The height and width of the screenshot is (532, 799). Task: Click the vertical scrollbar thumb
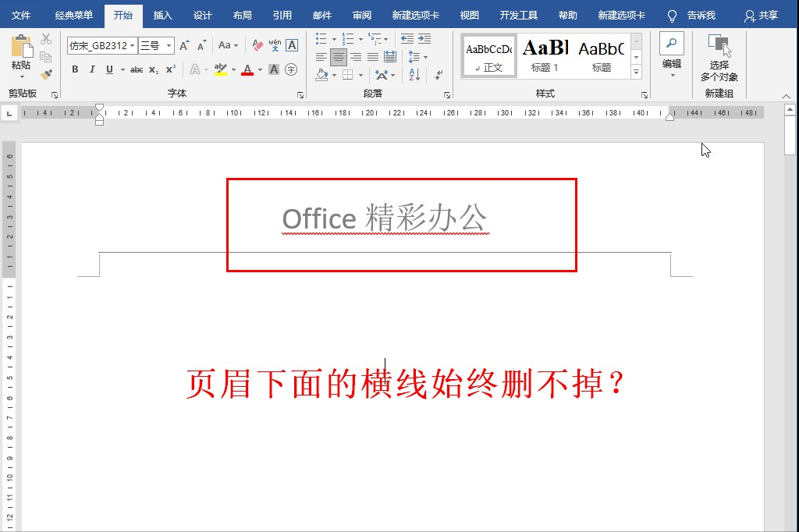coord(790,134)
